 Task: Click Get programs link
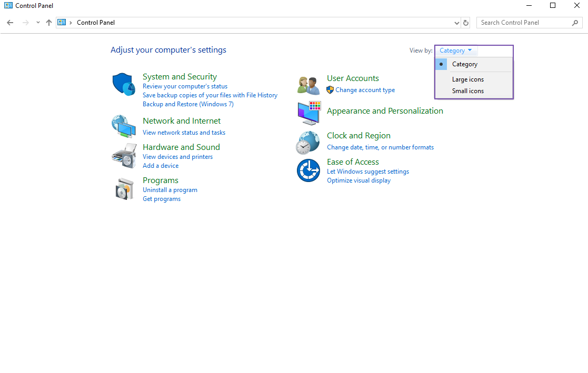click(x=162, y=199)
